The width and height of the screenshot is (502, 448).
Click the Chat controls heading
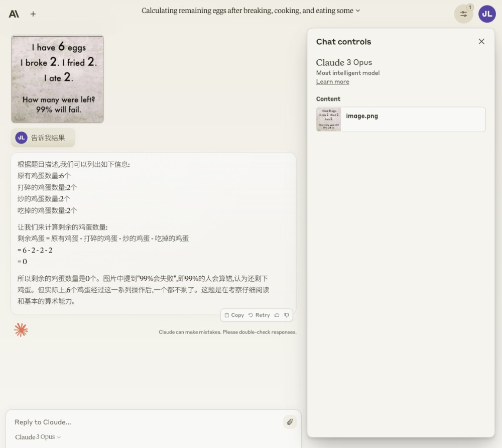point(343,42)
